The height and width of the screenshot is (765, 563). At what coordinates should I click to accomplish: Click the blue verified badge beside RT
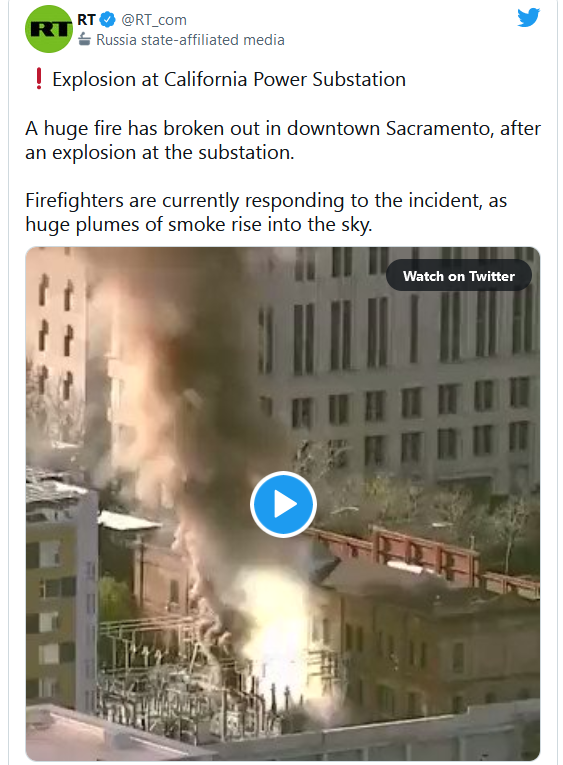click(107, 20)
